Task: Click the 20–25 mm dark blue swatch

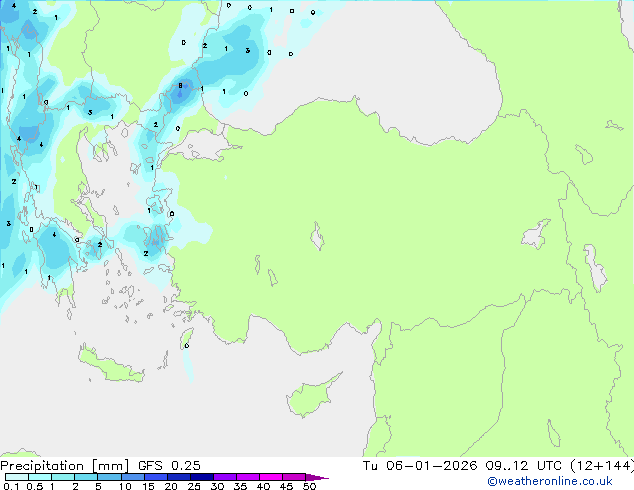Action: pyautogui.click(x=179, y=477)
